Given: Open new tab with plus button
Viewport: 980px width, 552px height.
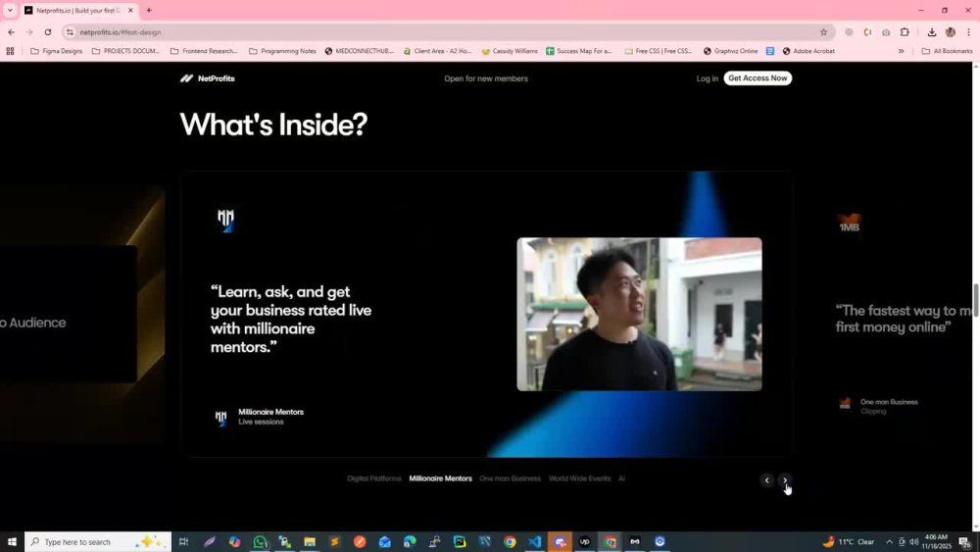Looking at the screenshot, I should [149, 10].
